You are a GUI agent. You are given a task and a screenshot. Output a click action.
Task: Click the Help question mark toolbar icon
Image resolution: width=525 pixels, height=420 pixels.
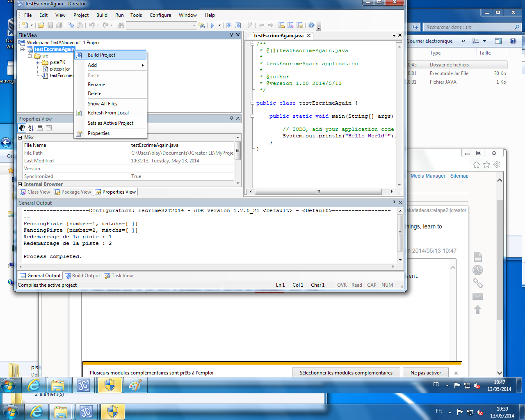pos(311,25)
